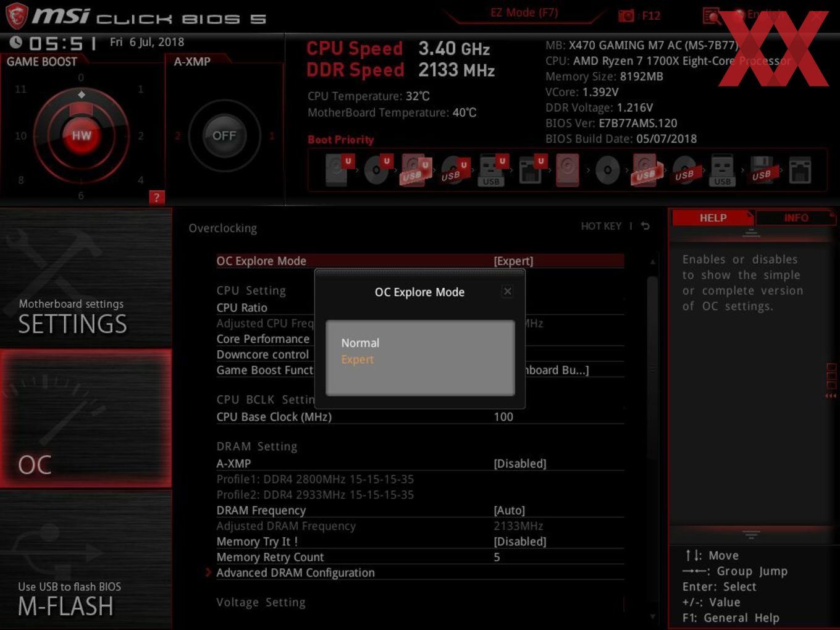Screen dimensions: 840x630
Task: Close the OC Explore Mode popup
Action: (507, 291)
